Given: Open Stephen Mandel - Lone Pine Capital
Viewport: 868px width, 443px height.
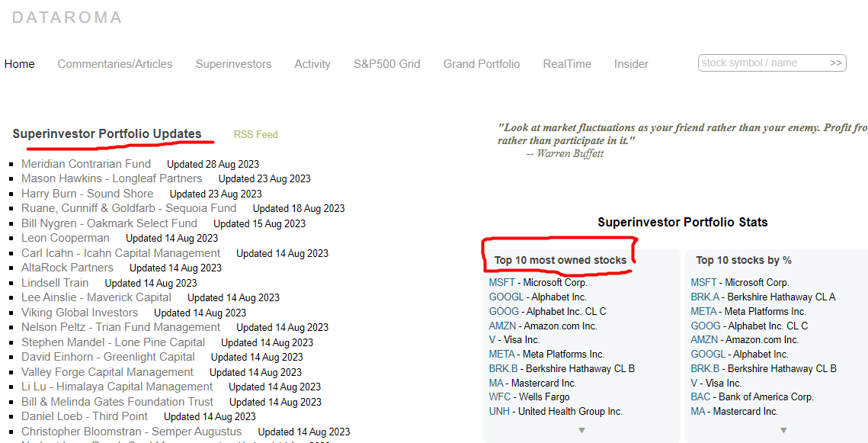Looking at the screenshot, I should tap(113, 342).
